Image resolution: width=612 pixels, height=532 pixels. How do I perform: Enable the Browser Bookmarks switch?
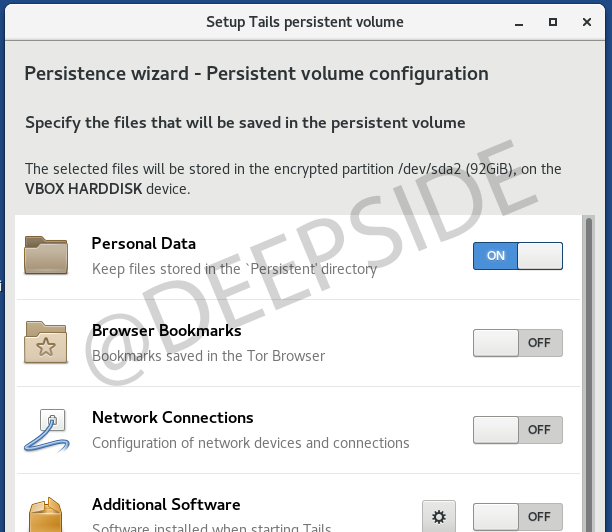517,343
